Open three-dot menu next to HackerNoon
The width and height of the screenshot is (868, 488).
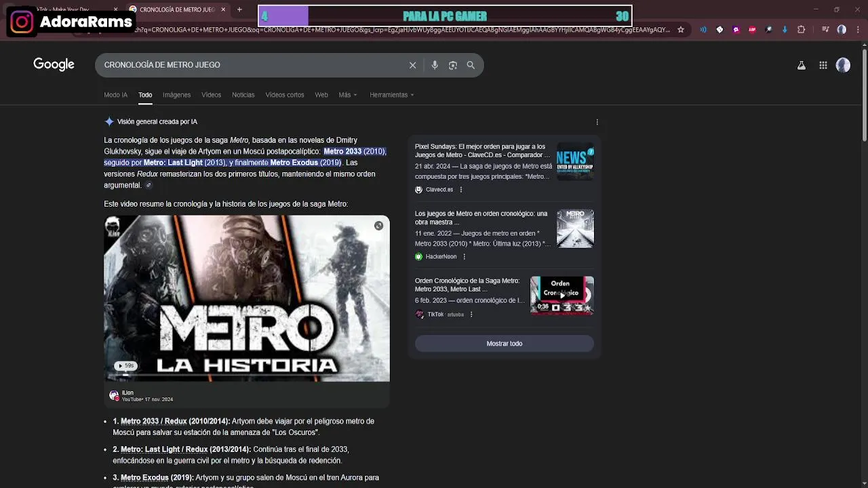[464, 257]
